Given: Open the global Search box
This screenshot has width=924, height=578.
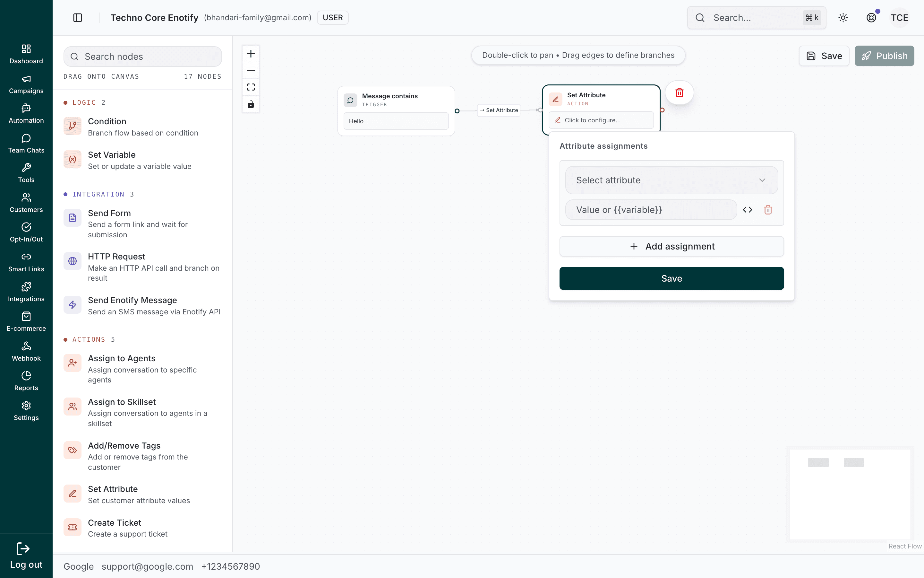Looking at the screenshot, I should click(x=757, y=18).
